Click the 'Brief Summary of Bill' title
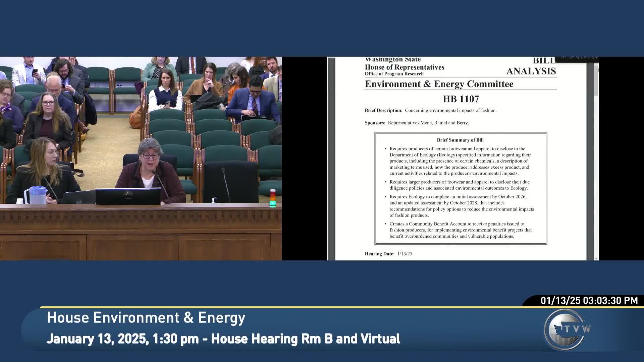 pos(460,140)
